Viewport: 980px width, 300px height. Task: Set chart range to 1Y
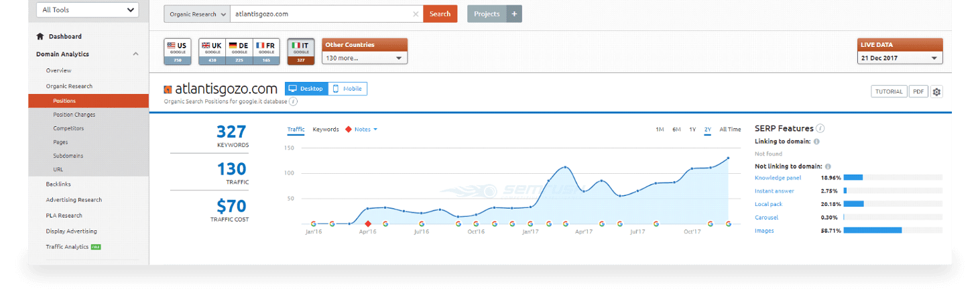point(692,130)
